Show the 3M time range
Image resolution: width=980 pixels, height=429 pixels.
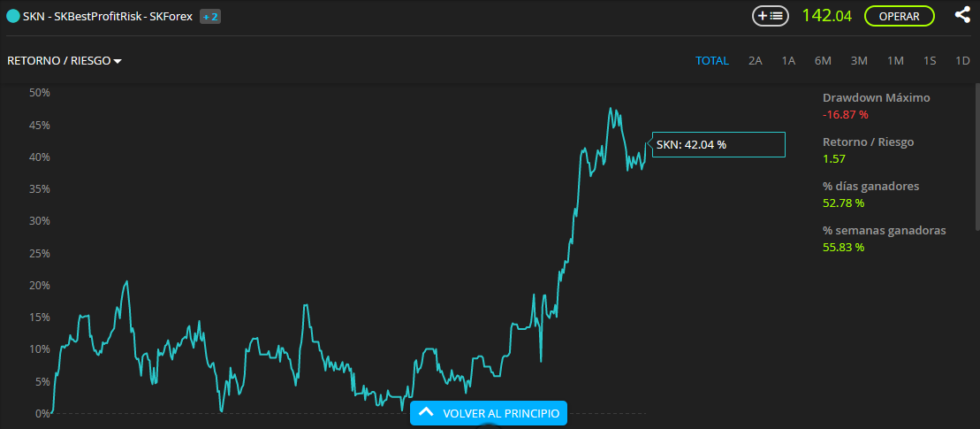[859, 61]
